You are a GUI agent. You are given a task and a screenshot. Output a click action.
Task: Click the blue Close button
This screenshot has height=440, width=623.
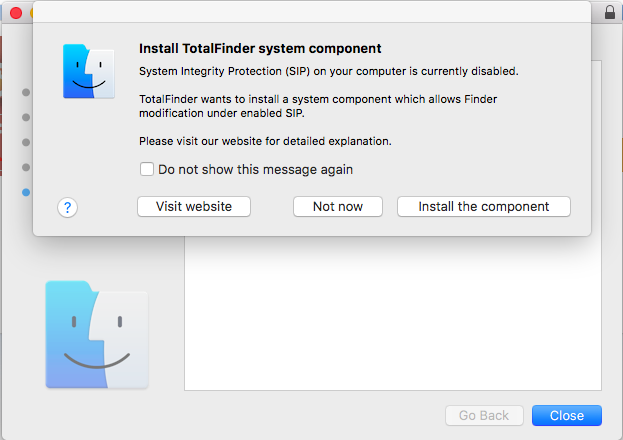pos(567,415)
